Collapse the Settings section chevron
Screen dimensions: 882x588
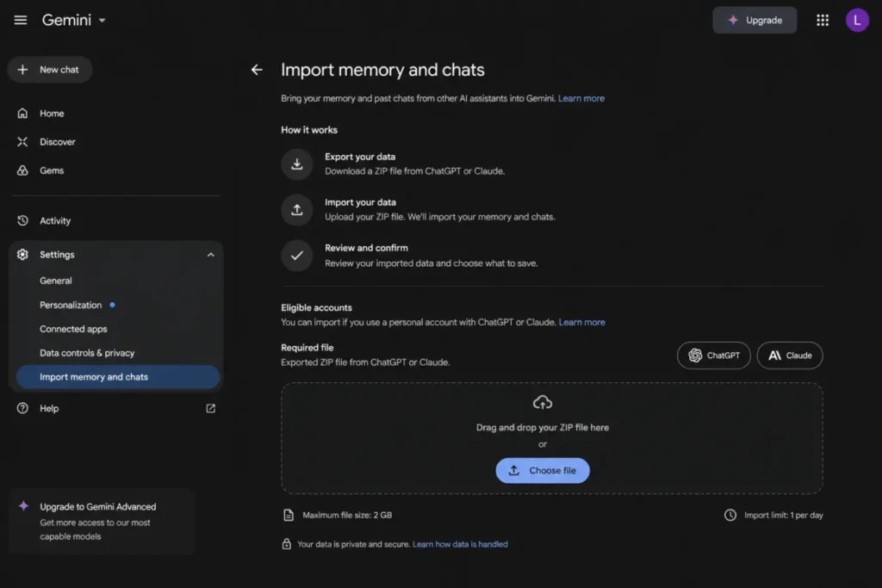(210, 255)
